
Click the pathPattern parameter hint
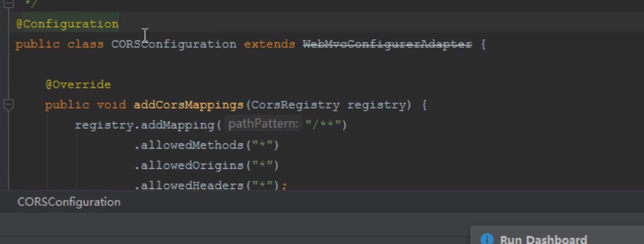[263, 124]
